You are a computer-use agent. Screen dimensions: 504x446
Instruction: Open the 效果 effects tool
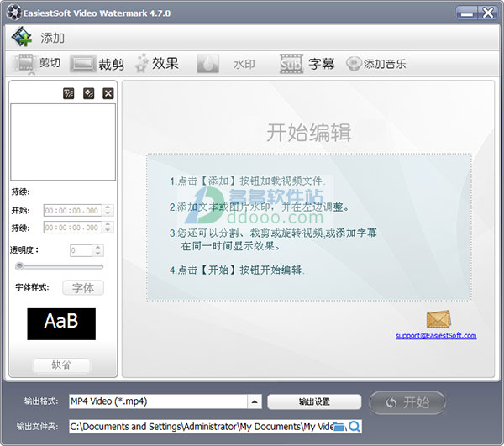coord(156,63)
